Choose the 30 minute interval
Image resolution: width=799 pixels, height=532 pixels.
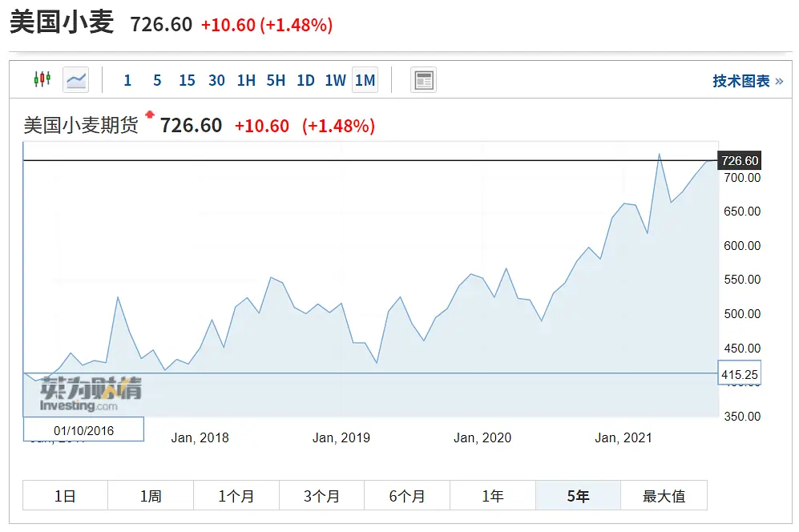click(x=216, y=80)
